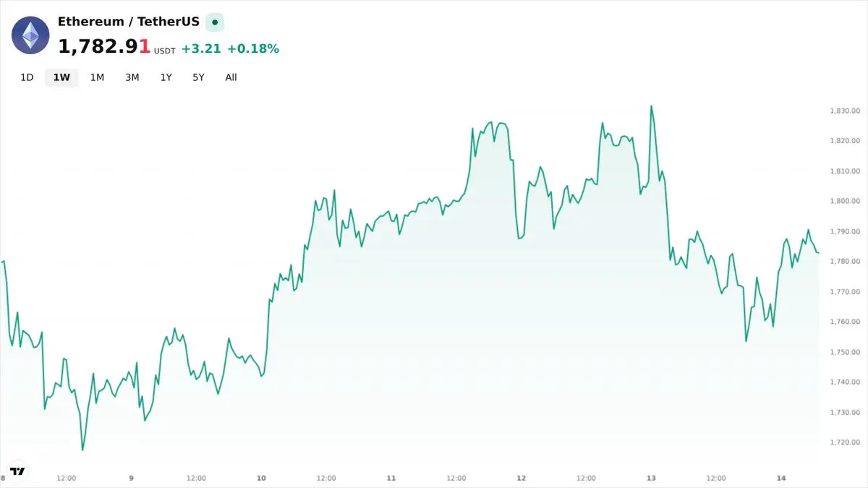The width and height of the screenshot is (868, 488).
Task: Click the +3.21 price change value
Action: pos(201,49)
